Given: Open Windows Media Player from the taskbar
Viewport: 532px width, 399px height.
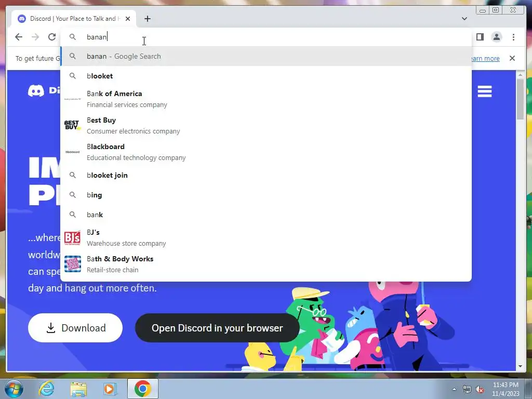Looking at the screenshot, I should click(x=110, y=389).
